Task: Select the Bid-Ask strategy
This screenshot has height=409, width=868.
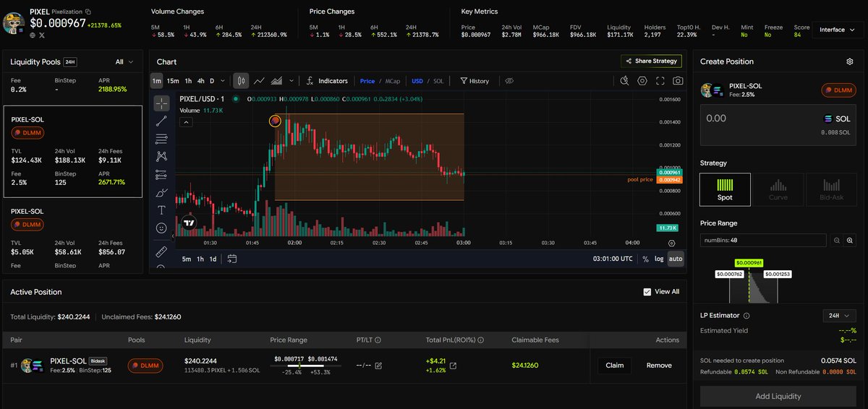Action: [x=831, y=189]
